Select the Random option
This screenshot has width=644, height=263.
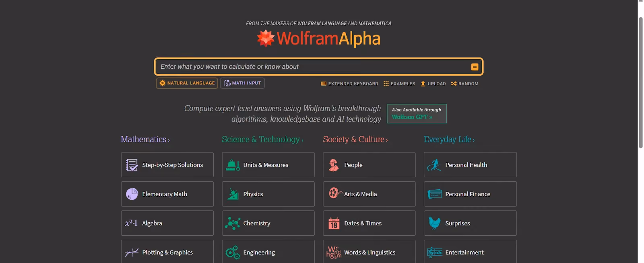point(464,84)
